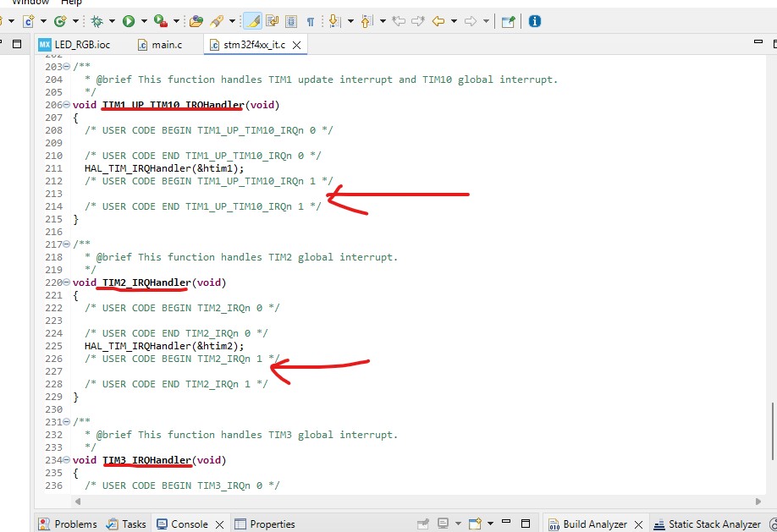Click horizontal scrollbar left arrow in editor
The height and width of the screenshot is (532, 777).
pos(77,502)
